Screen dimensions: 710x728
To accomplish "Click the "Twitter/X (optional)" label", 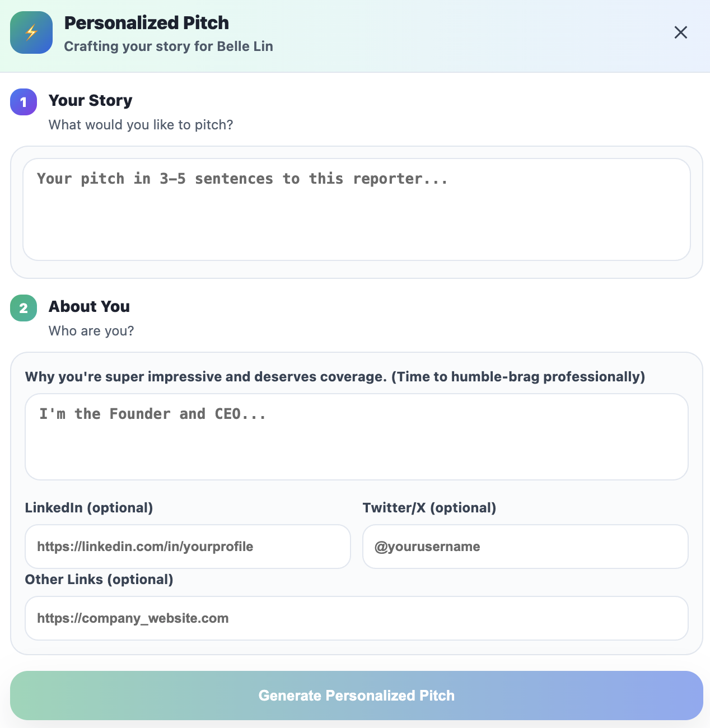I will 429,508.
